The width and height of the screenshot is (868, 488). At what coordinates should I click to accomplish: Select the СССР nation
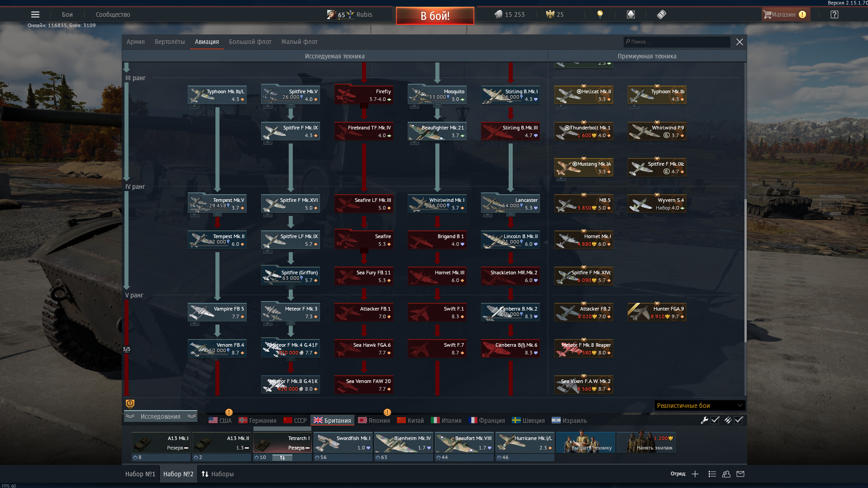295,421
